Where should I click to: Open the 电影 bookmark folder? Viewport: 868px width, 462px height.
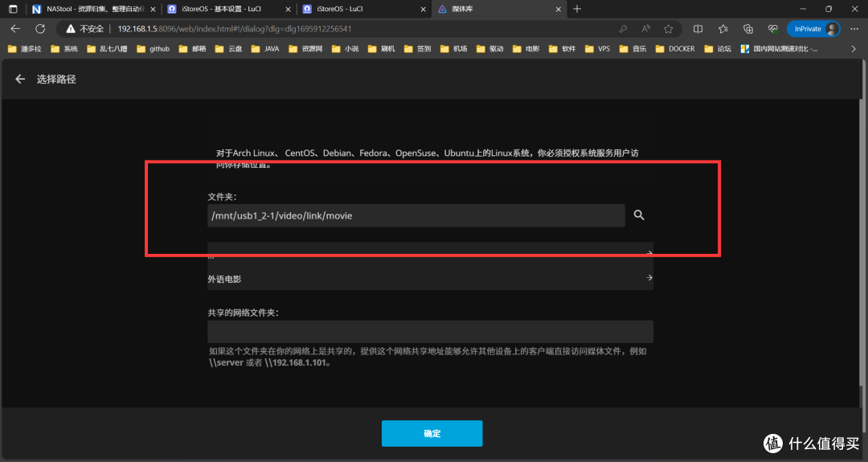click(x=526, y=49)
